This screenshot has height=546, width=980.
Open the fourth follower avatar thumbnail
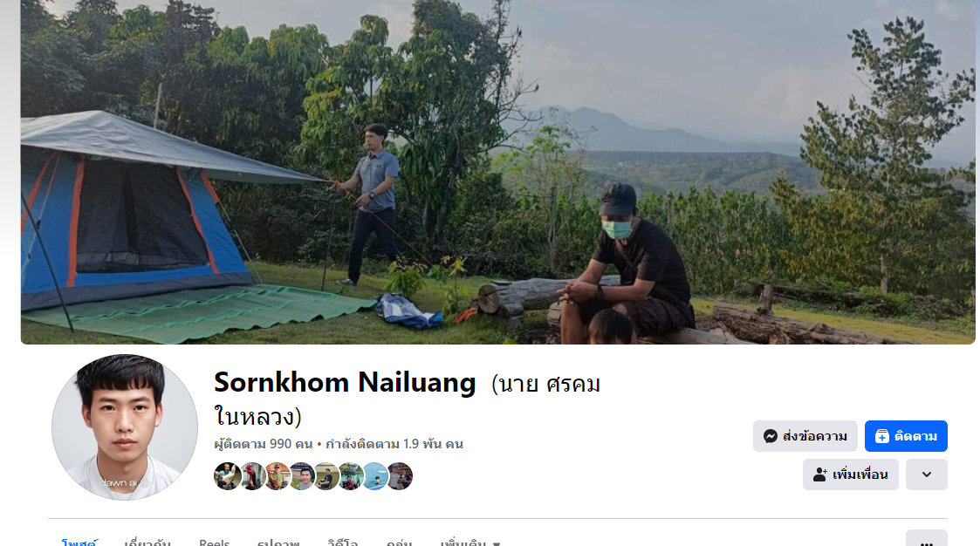pos(302,476)
